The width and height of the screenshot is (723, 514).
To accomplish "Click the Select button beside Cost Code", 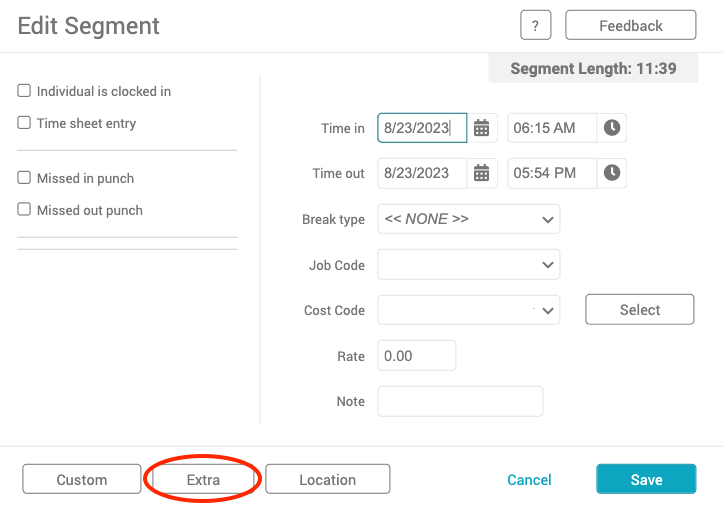I will [640, 310].
